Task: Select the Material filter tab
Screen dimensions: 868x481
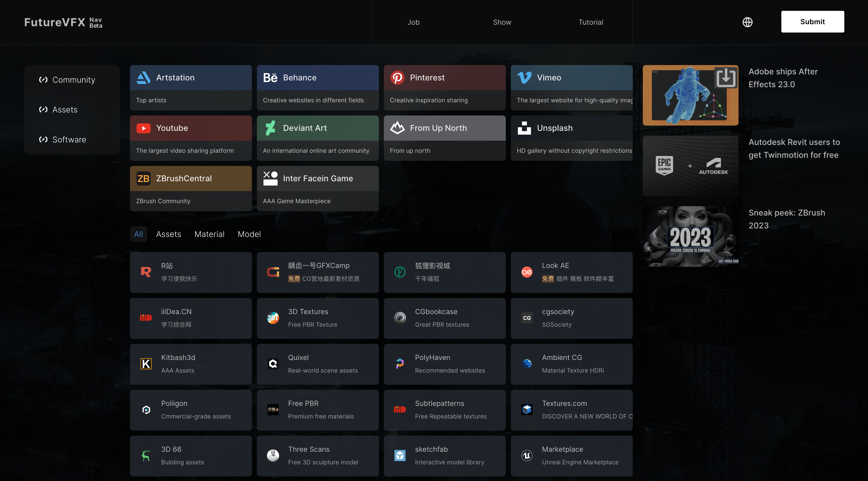Action: [209, 234]
